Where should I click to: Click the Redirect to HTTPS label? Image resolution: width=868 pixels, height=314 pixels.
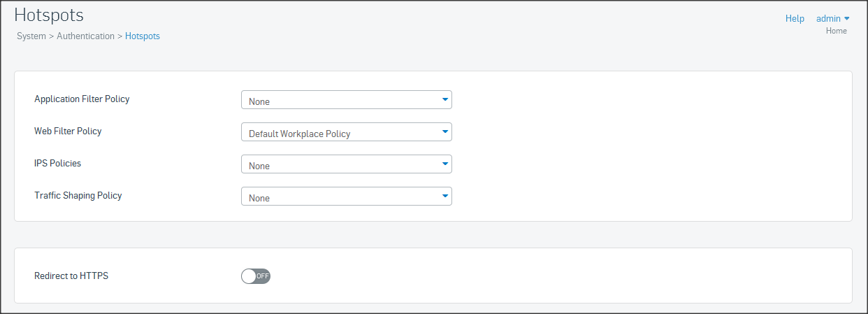point(71,276)
